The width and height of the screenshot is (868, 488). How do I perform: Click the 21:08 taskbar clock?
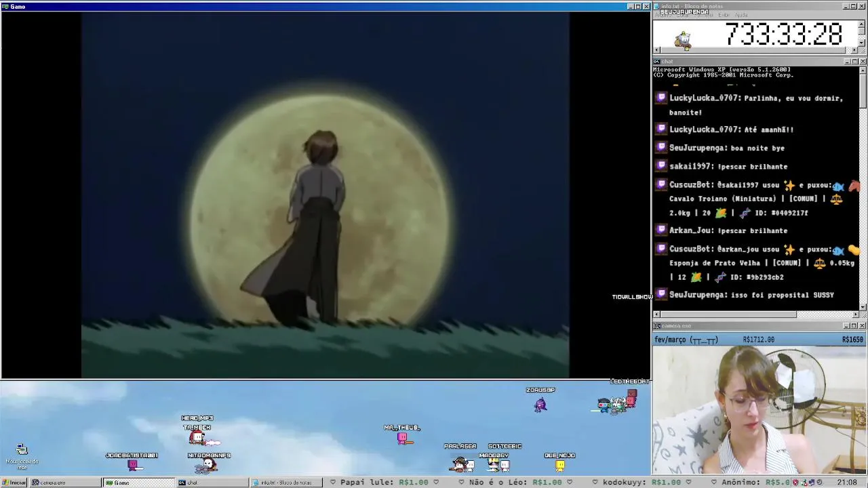tap(846, 483)
